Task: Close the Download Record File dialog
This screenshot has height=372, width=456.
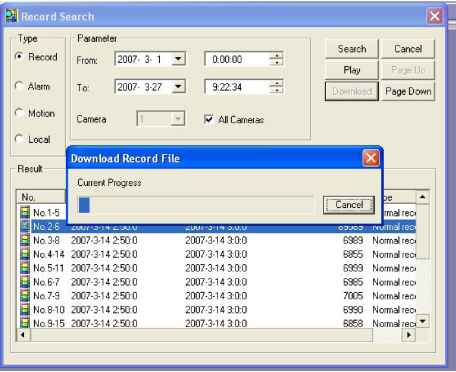Action: 371,158
